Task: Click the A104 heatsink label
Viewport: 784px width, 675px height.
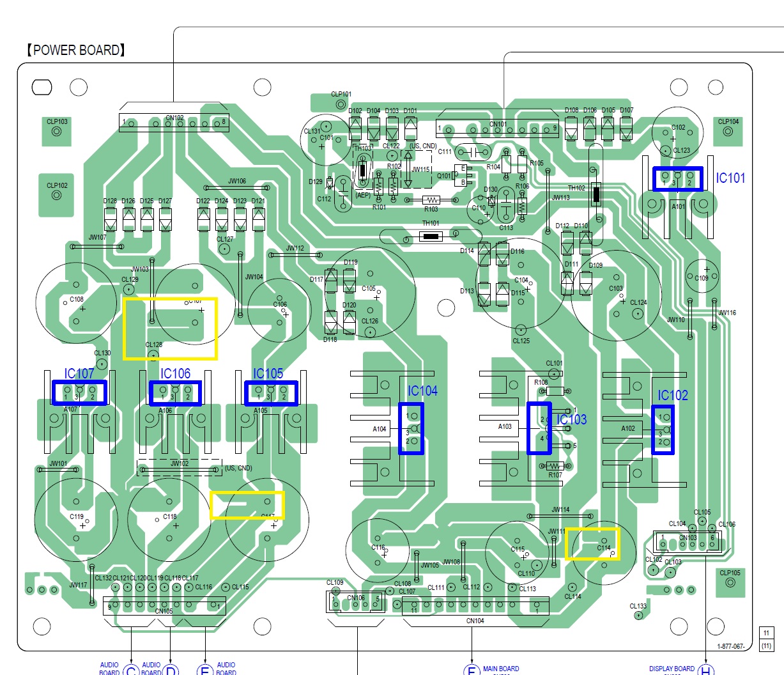Action: click(x=380, y=429)
